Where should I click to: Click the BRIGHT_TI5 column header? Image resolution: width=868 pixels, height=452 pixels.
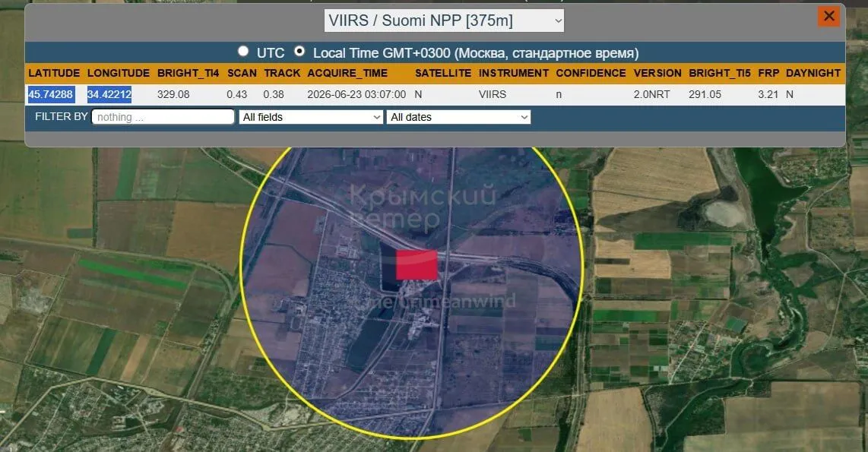click(x=720, y=73)
